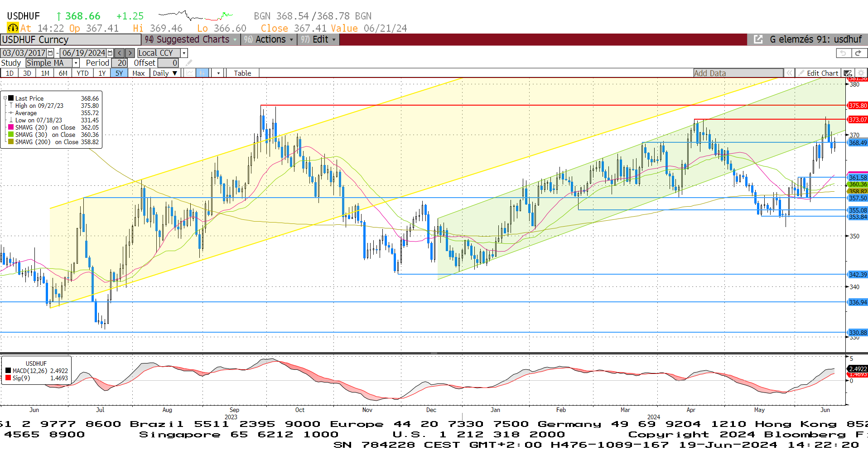868x470 pixels.
Task: Select Low on 07/18/23 legend row
Action: [x=53, y=120]
